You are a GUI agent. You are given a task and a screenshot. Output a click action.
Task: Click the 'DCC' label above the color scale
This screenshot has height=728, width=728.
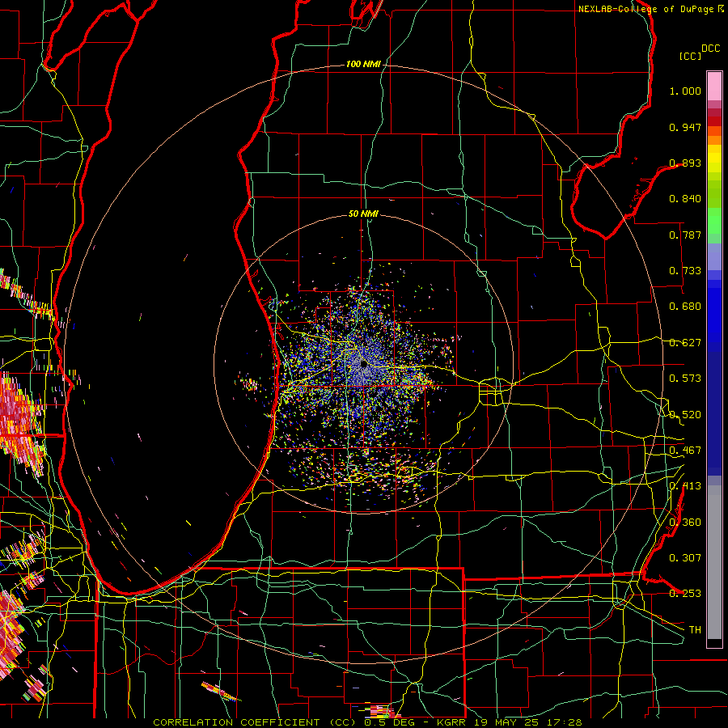[x=711, y=49]
